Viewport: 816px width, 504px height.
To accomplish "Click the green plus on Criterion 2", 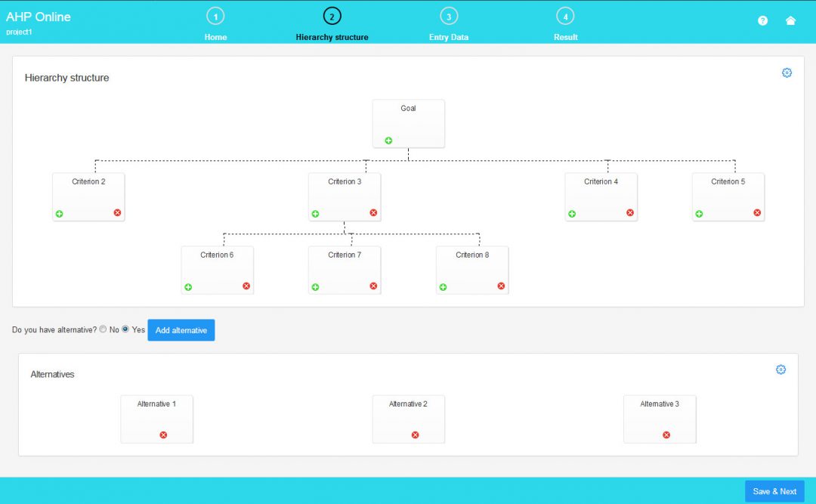I will tap(60, 213).
